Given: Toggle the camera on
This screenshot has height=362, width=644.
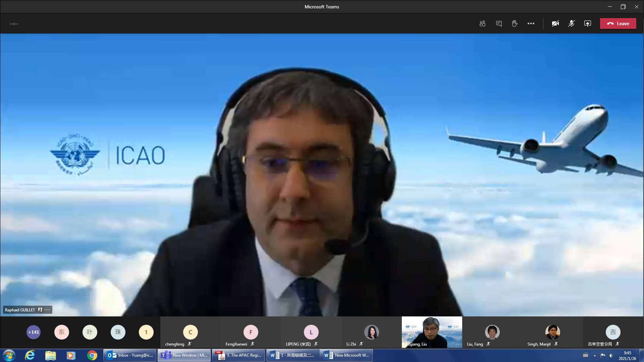Looking at the screenshot, I should tap(555, 23).
